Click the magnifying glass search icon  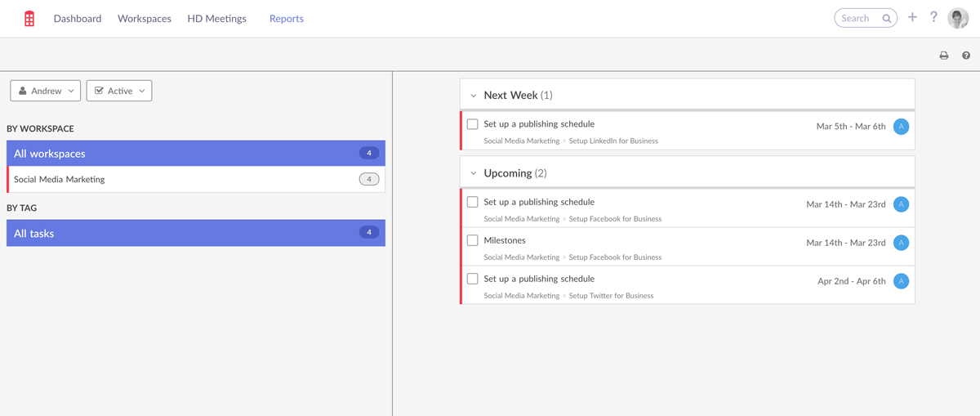pos(887,18)
